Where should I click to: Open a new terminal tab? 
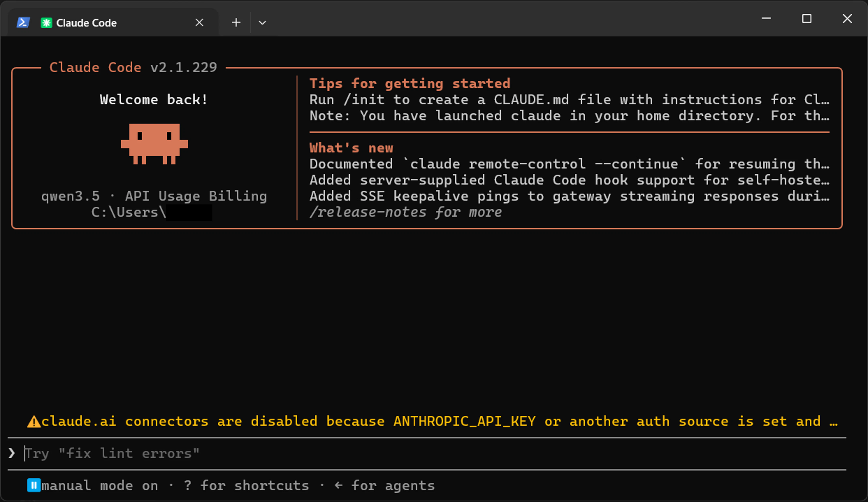click(236, 23)
